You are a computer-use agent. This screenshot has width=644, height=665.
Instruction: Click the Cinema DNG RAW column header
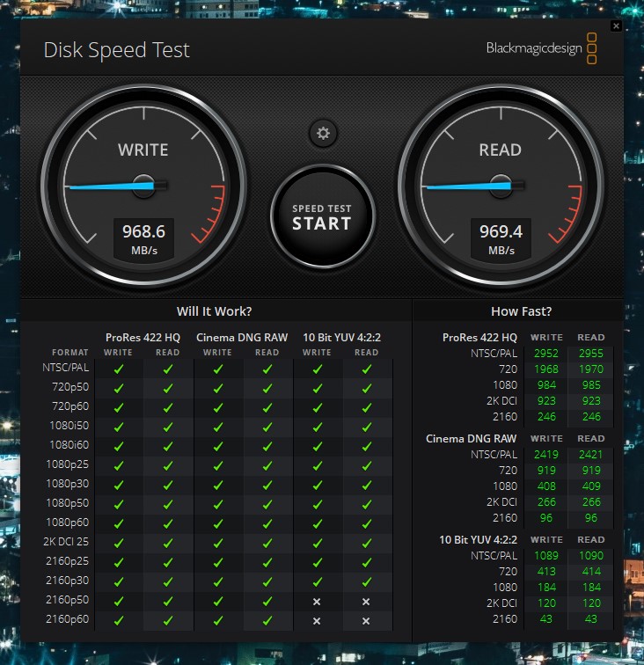(242, 338)
